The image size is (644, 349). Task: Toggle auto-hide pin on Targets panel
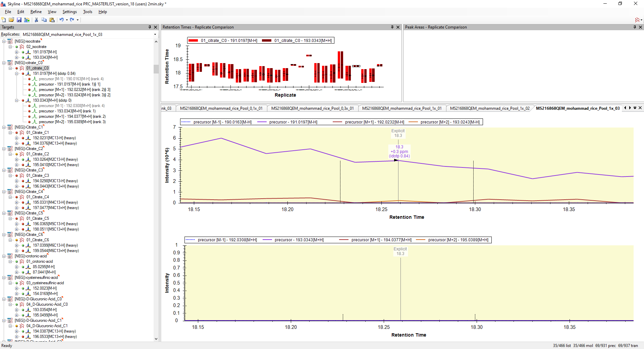click(150, 27)
